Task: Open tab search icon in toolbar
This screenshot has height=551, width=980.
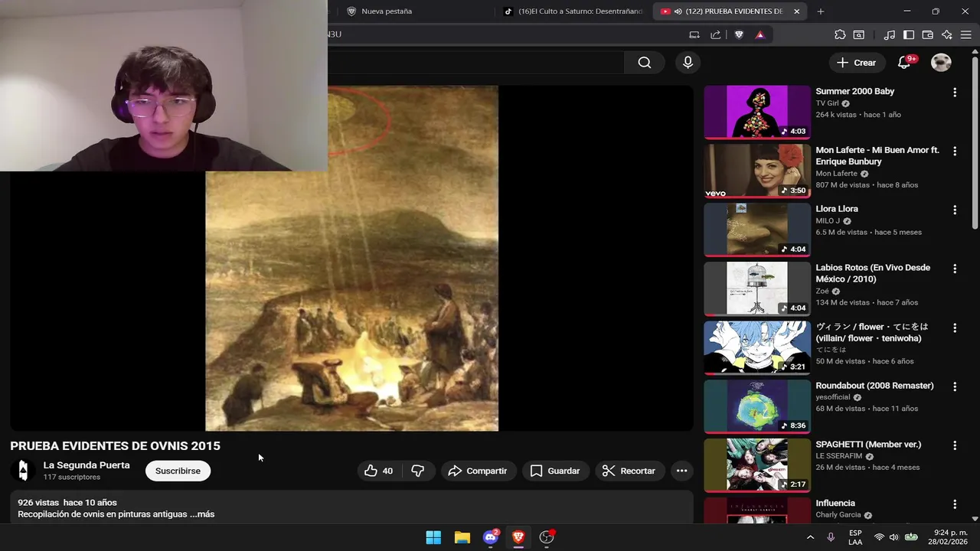Action: coord(859,34)
